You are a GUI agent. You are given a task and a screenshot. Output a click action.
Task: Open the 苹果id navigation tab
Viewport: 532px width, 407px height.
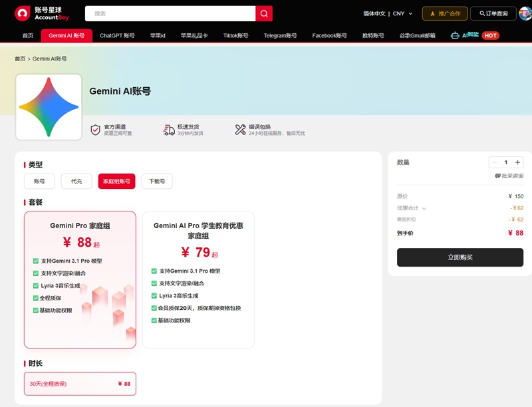pos(158,36)
